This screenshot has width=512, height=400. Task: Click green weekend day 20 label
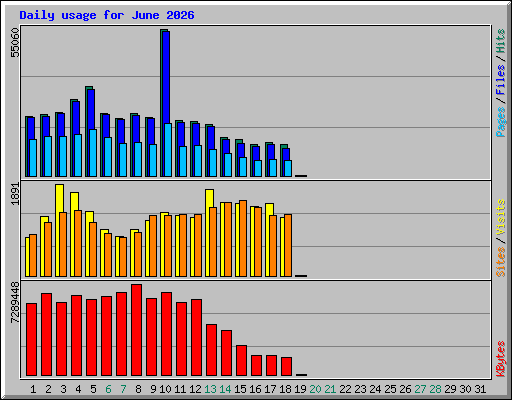[315, 389]
